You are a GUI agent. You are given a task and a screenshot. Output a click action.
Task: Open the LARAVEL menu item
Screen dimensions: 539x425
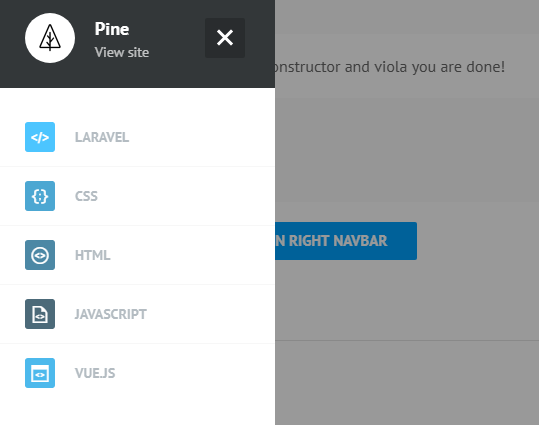pos(102,137)
